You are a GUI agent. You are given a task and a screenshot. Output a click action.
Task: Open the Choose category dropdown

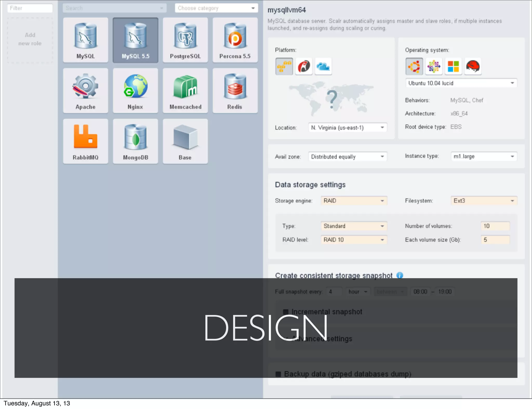tap(216, 8)
